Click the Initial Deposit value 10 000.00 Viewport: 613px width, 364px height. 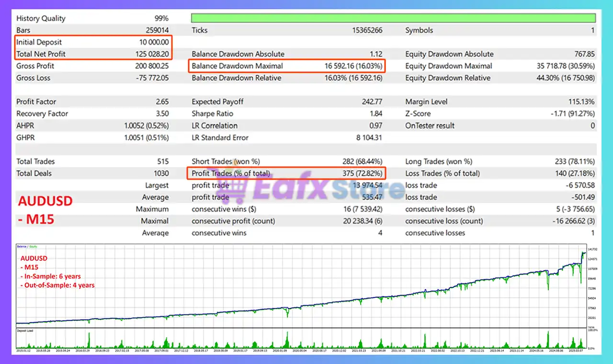coord(151,42)
